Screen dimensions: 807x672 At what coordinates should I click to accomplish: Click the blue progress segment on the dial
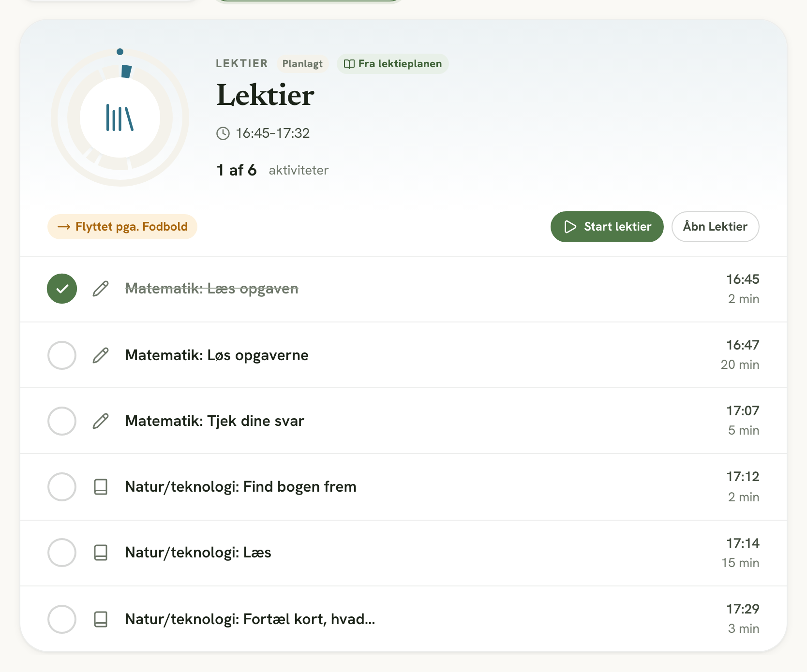tap(126, 72)
